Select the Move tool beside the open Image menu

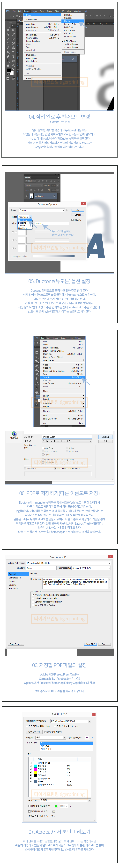pyautogui.click(x=13, y=26)
